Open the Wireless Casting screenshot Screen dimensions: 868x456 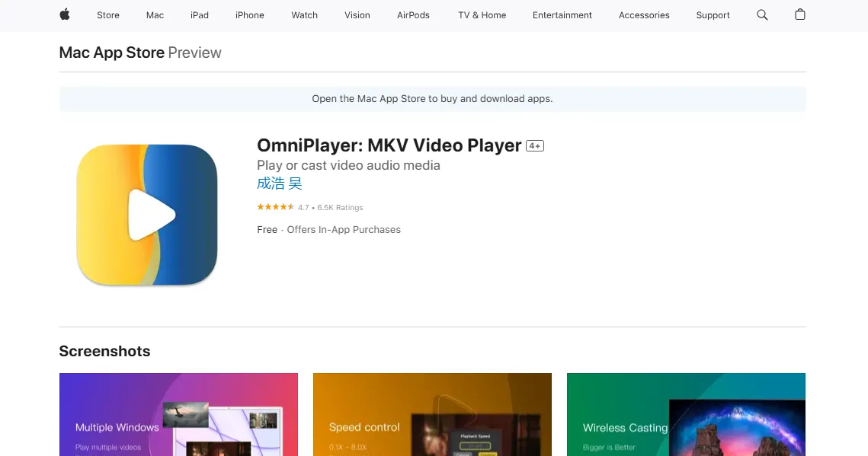686,415
